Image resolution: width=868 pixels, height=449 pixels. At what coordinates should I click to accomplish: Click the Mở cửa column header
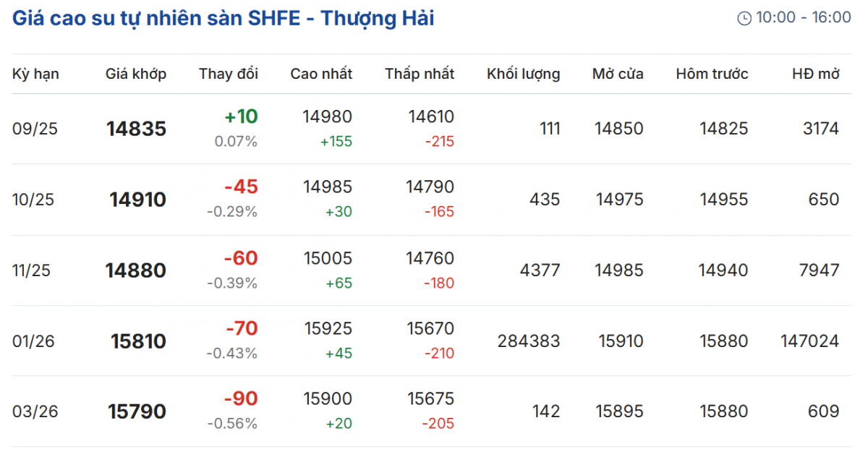pos(618,74)
